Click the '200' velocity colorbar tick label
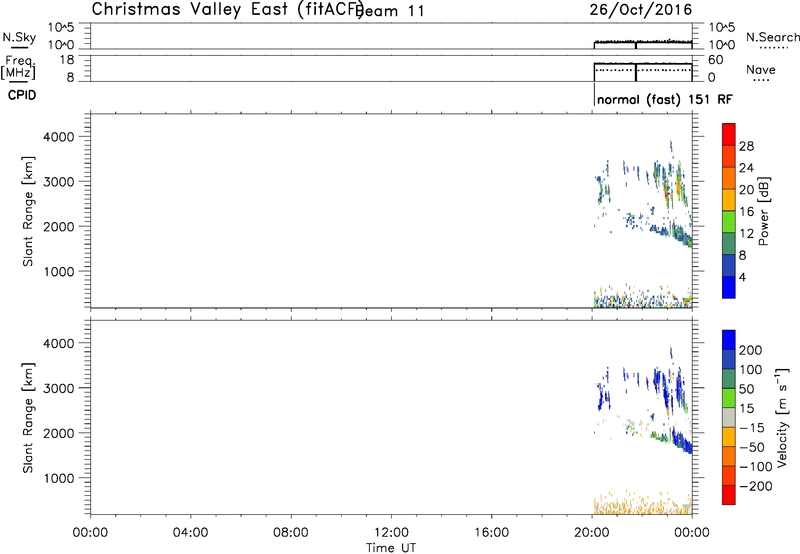Screen dimensions: 800x554 click(751, 350)
